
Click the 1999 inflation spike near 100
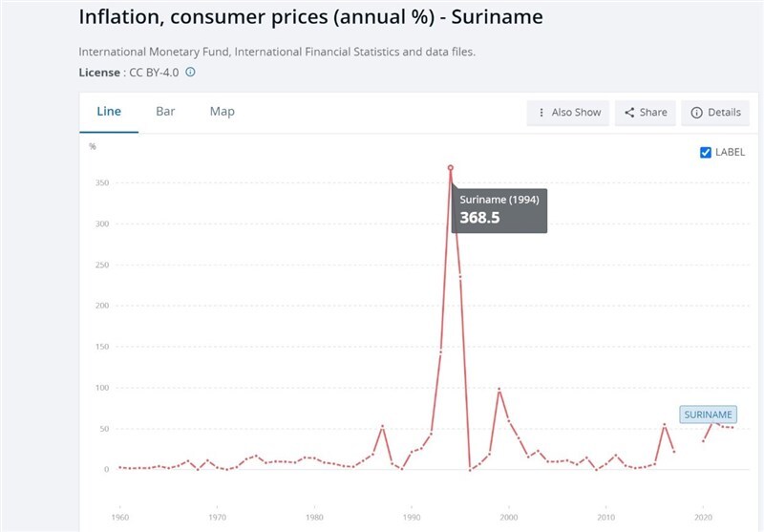click(x=499, y=390)
